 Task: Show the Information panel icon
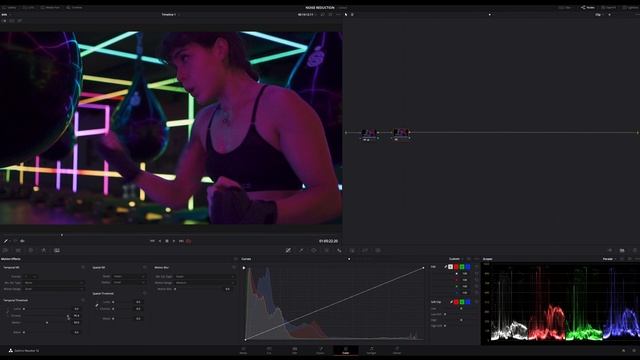pos(635,250)
